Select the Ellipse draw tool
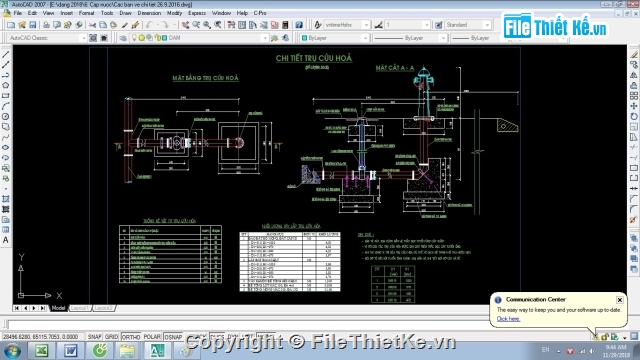 tap(6, 147)
